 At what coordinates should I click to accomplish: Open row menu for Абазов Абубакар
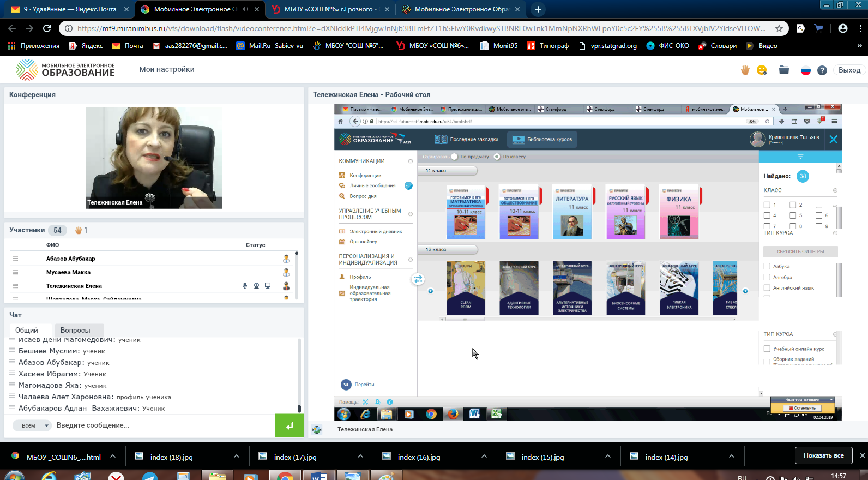pyautogui.click(x=15, y=259)
